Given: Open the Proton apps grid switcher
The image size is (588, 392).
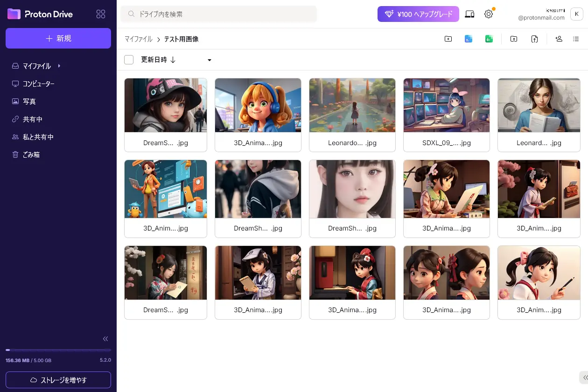Looking at the screenshot, I should 101,14.
